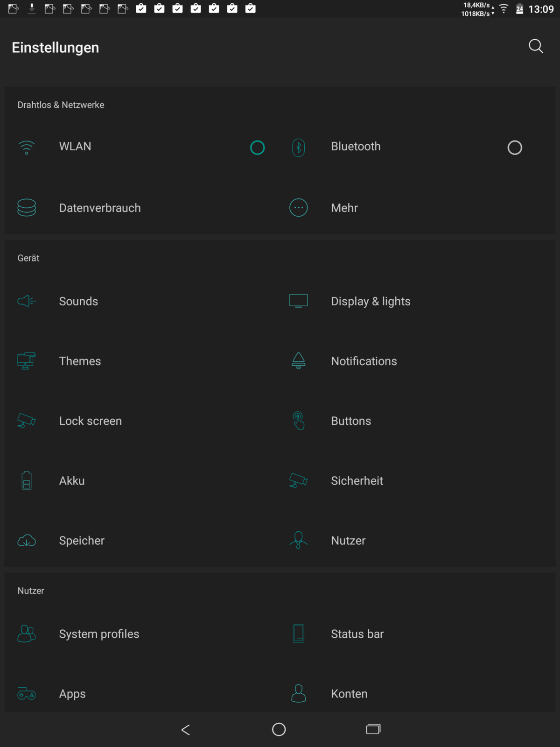Open Status bar settings
The height and width of the screenshot is (747, 560).
[357, 634]
